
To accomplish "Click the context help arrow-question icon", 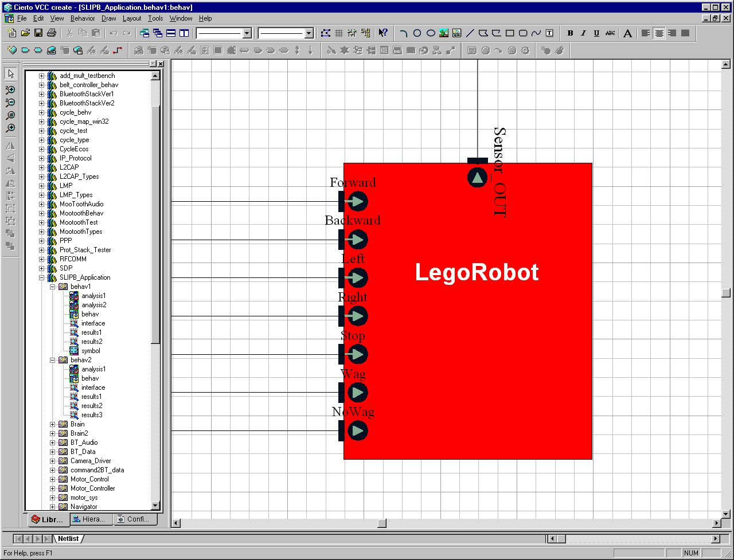I will pos(383,33).
